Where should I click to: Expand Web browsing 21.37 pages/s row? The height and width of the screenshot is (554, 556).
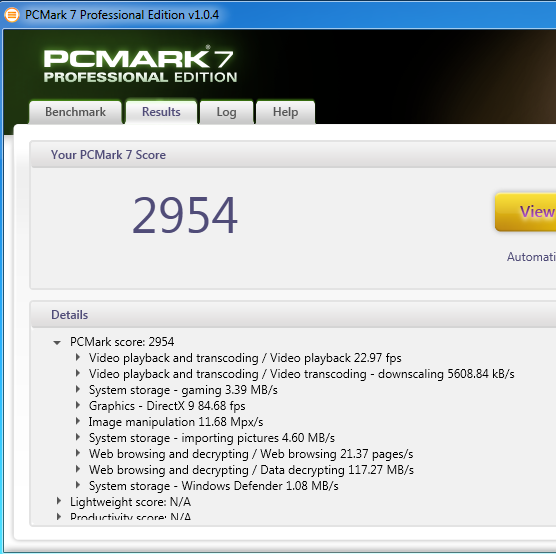(78, 453)
